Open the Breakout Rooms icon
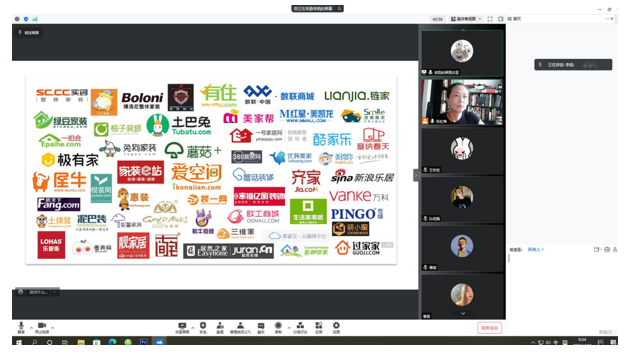Screen dimensions: 640x360 [300, 327]
